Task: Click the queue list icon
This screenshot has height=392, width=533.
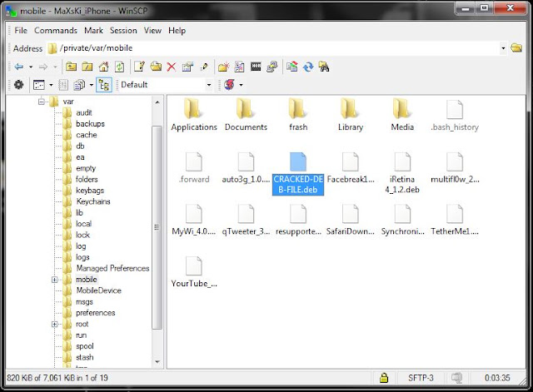Action: tap(63, 85)
